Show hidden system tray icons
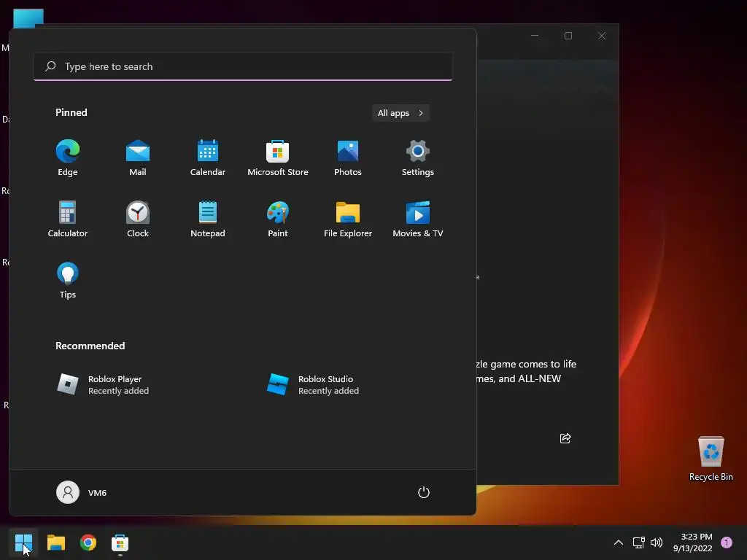 [619, 542]
